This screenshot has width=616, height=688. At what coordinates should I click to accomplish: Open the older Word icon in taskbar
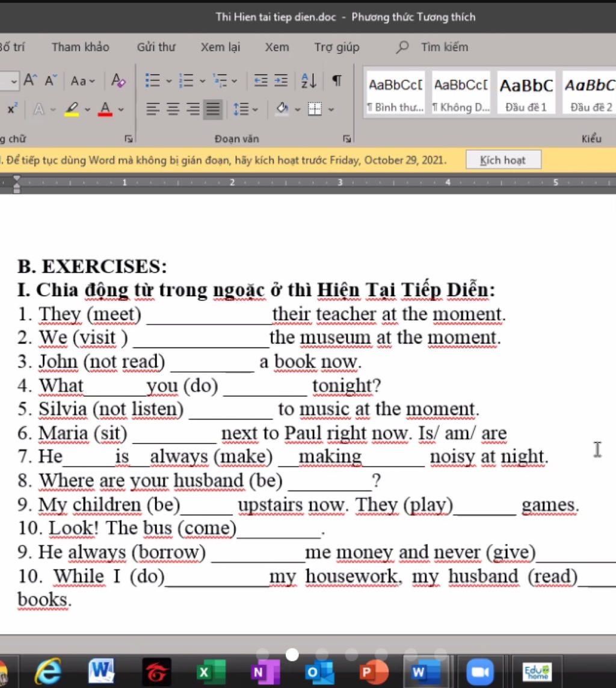[101, 671]
